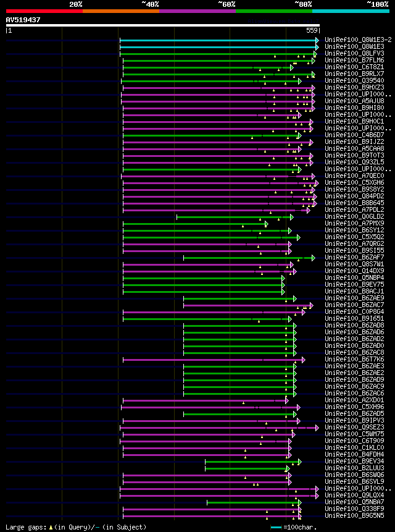Open hit UniRef100_Q8W1E3
Image resolution: width=395 pixels, height=532 pixels.
[x=355, y=47]
